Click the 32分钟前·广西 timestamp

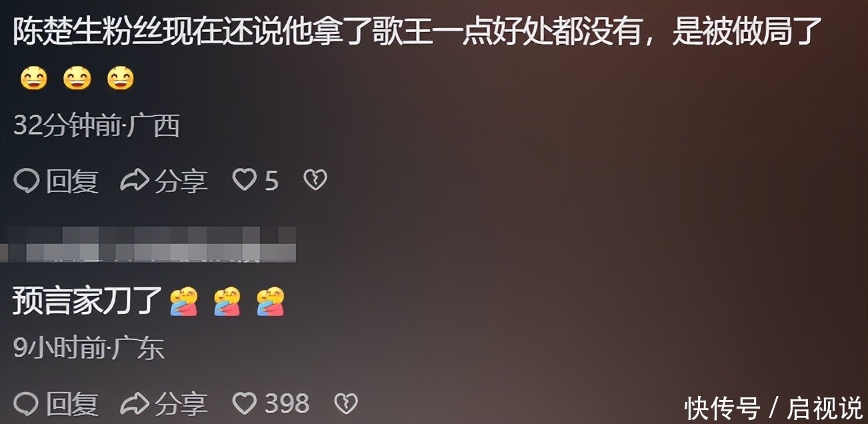pyautogui.click(x=97, y=125)
